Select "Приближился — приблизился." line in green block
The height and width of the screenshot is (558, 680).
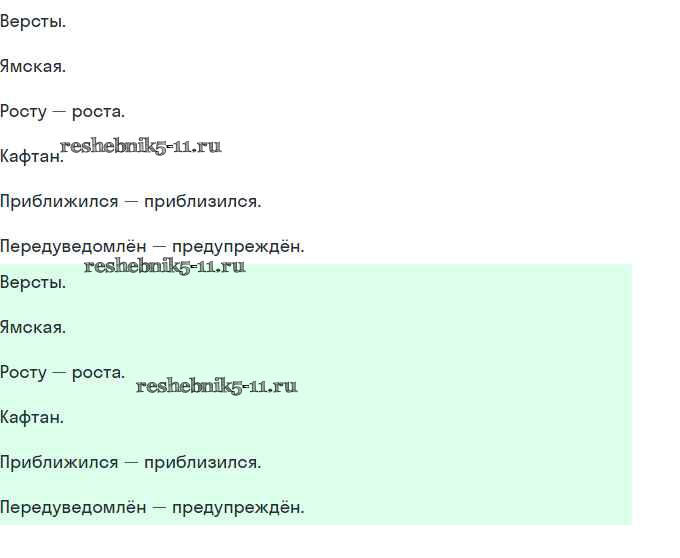point(130,462)
